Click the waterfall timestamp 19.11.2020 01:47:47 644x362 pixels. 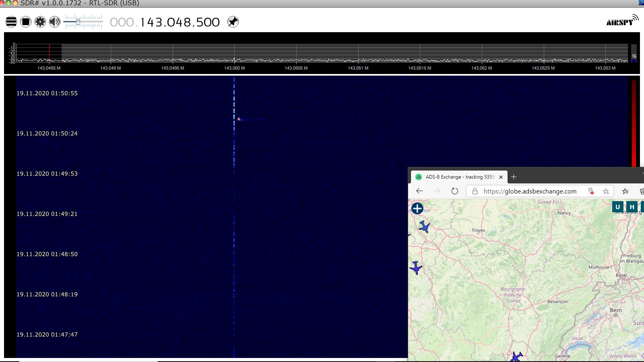click(47, 335)
